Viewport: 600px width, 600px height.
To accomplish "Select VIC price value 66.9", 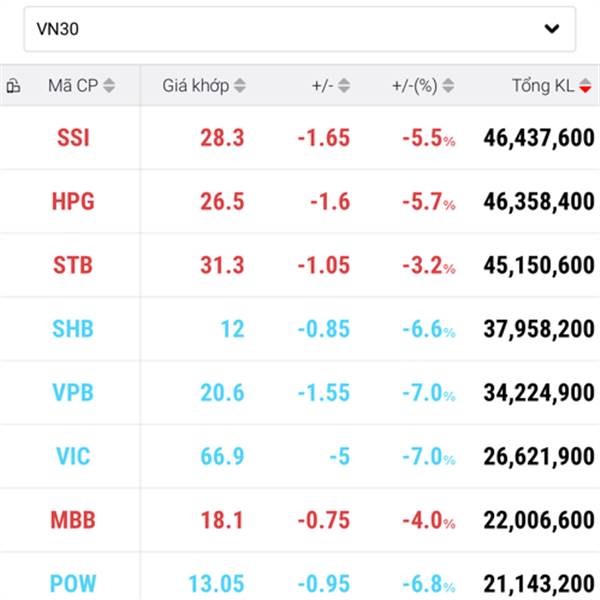I will (222, 457).
